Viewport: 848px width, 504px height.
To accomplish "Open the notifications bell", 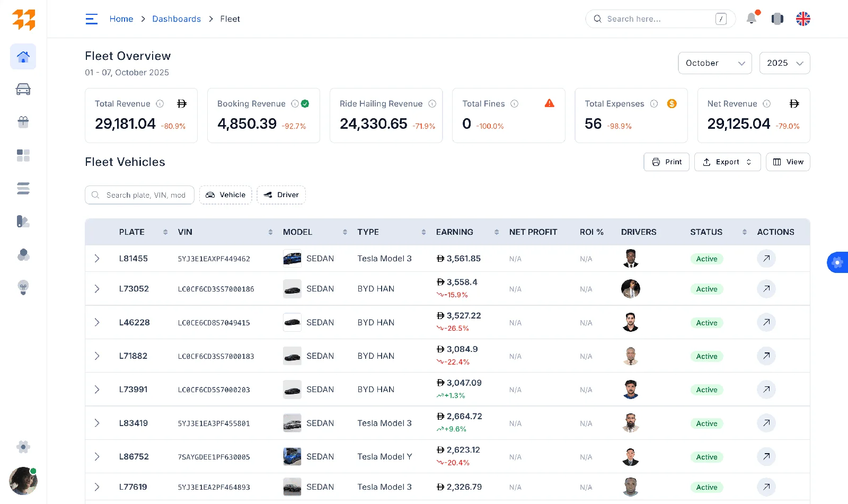I will tap(752, 19).
